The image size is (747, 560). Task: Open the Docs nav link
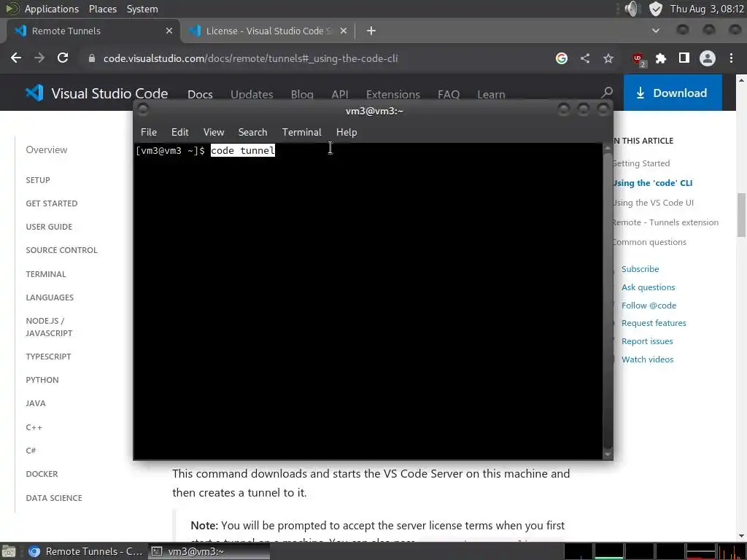[x=200, y=94]
